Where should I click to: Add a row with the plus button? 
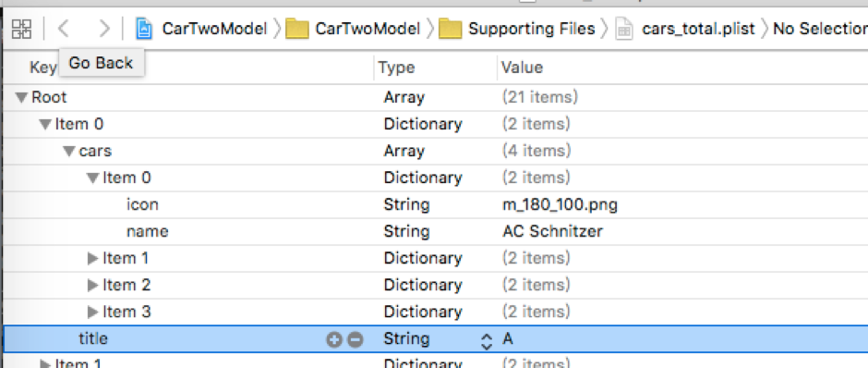click(333, 339)
